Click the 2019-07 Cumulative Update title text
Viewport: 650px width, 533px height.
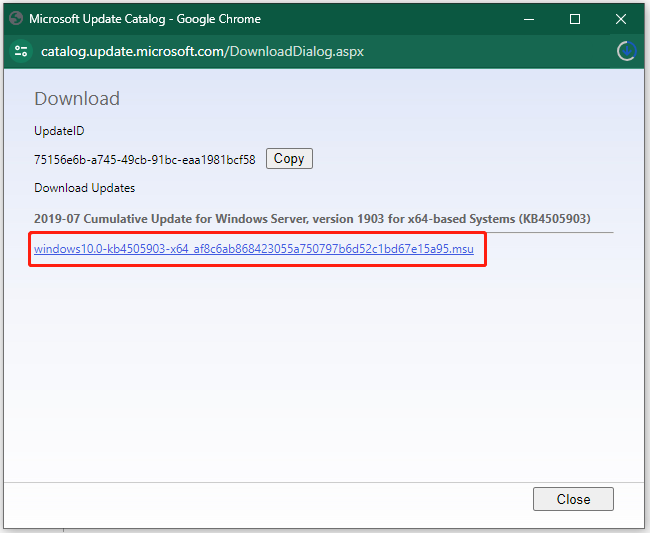[312, 218]
